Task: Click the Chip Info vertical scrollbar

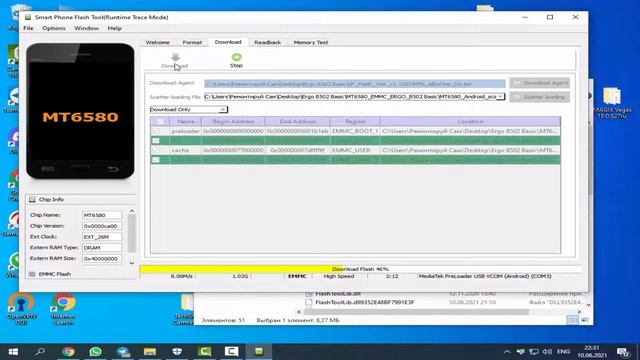Action: point(132,233)
